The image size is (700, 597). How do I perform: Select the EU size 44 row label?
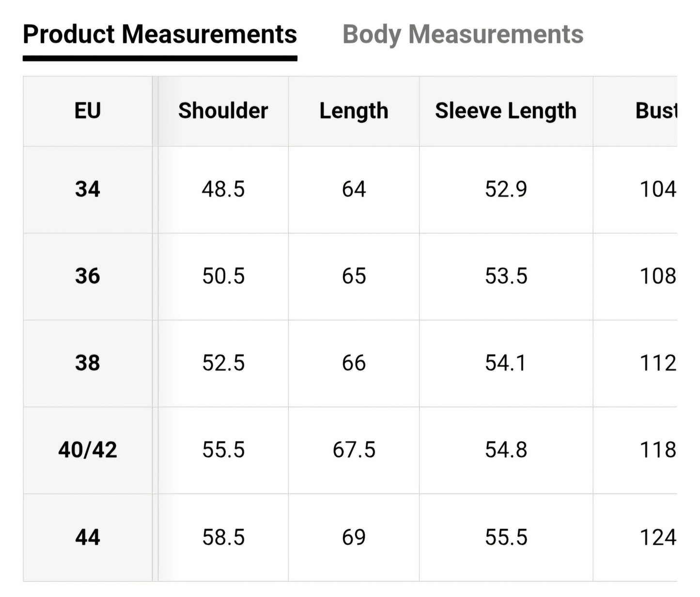pos(88,537)
